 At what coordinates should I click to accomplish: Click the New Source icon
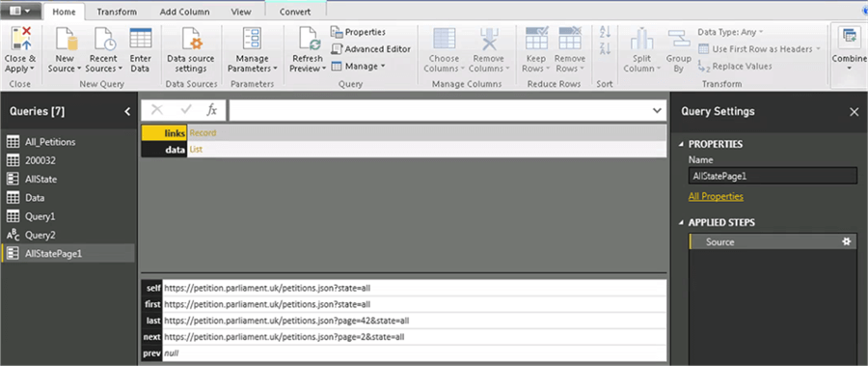(x=67, y=39)
